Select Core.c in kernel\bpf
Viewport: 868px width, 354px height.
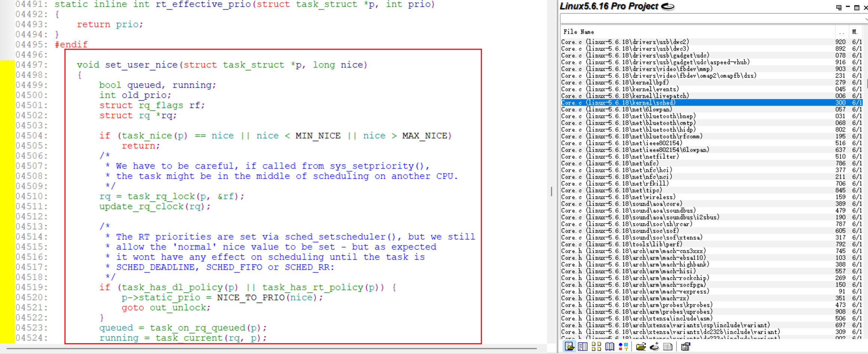pyautogui.click(x=711, y=82)
